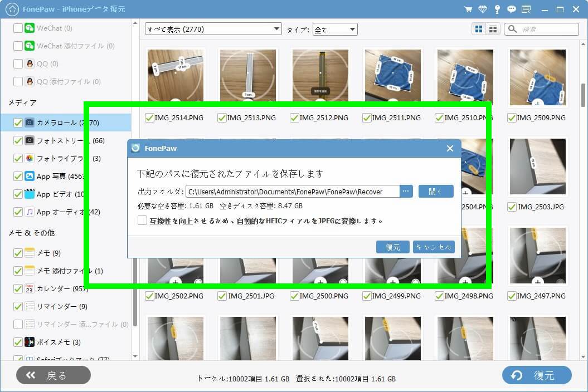Screen dimensions: 588x392
Task: Click the フォトライブラリ flower icon
Action: [30, 158]
